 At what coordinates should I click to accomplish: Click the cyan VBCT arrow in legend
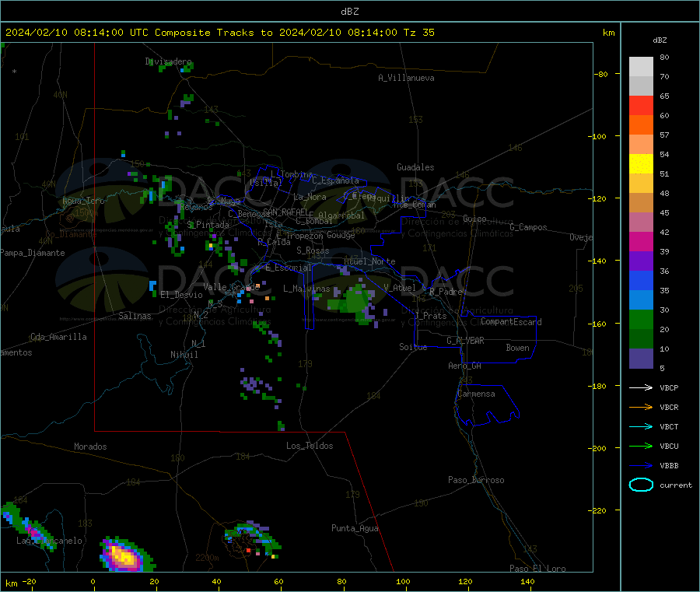click(641, 427)
